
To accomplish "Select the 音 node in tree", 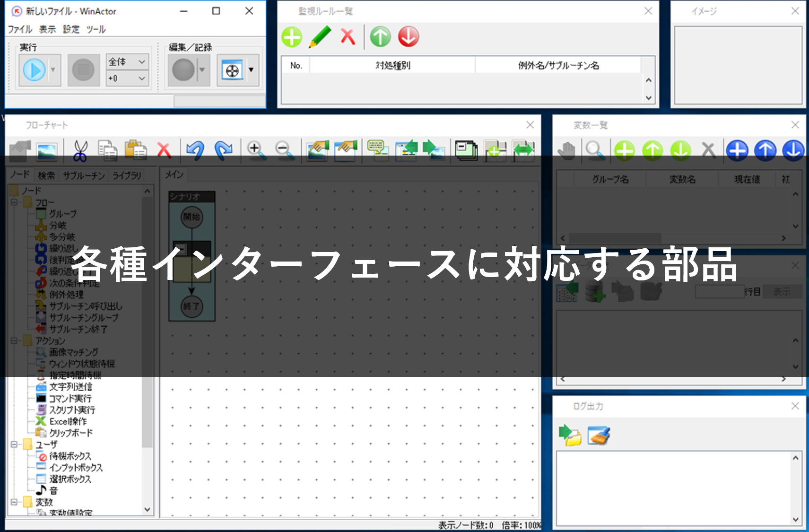I will click(x=53, y=491).
